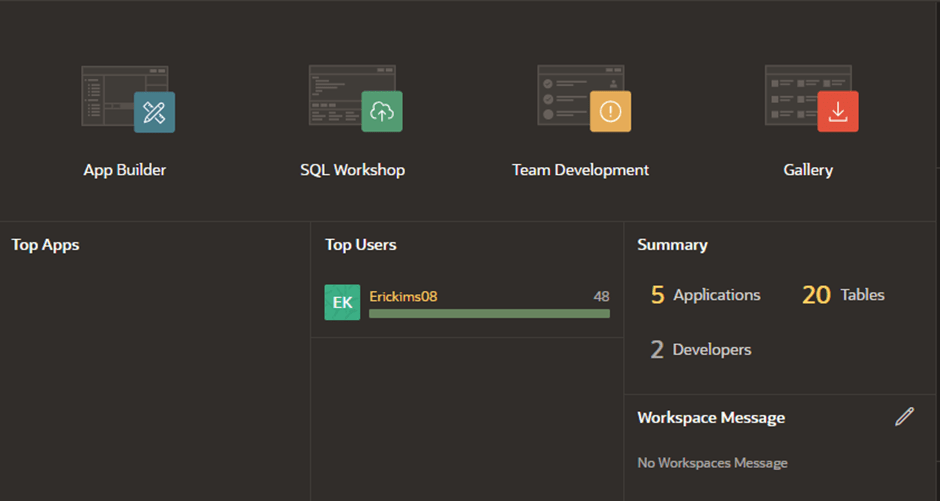
Task: Click the No Workspaces Message text
Action: tap(712, 463)
